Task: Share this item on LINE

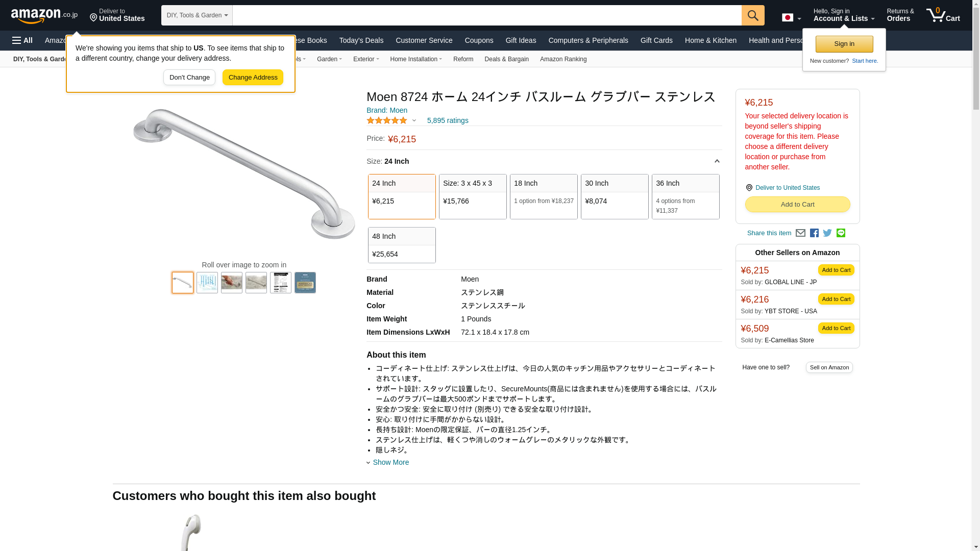Action: coord(841,233)
